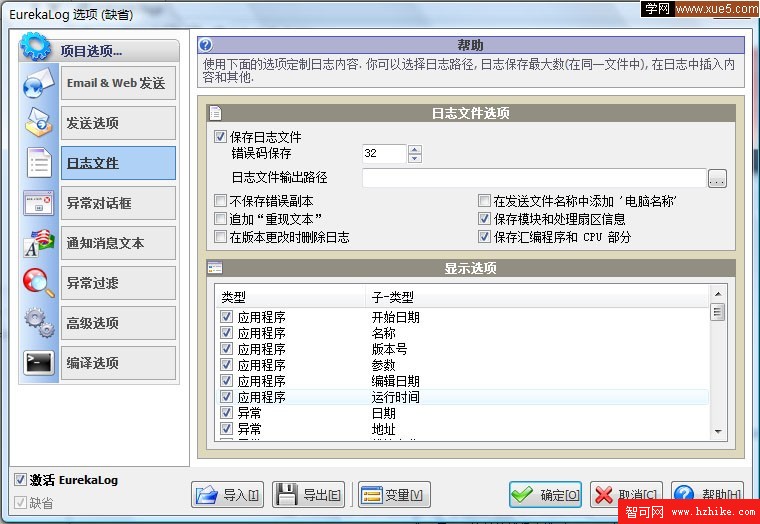This screenshot has height=524, width=760.
Task: Uncheck 应用程序 名称 row checkbox
Action: pos(226,333)
